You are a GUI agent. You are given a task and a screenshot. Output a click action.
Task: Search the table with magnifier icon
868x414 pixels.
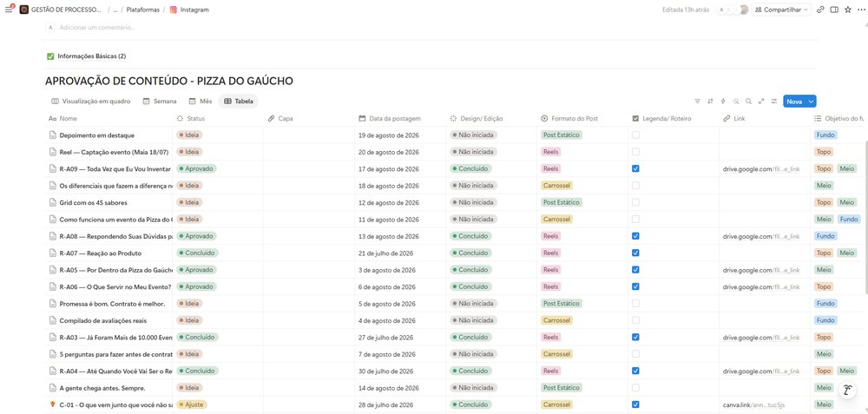[748, 102]
